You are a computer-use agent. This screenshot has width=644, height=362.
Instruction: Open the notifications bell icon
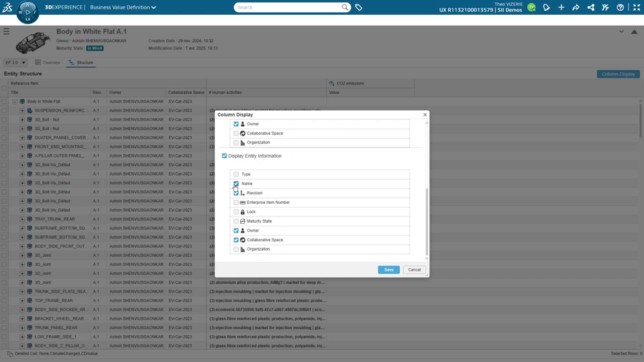[x=546, y=7]
